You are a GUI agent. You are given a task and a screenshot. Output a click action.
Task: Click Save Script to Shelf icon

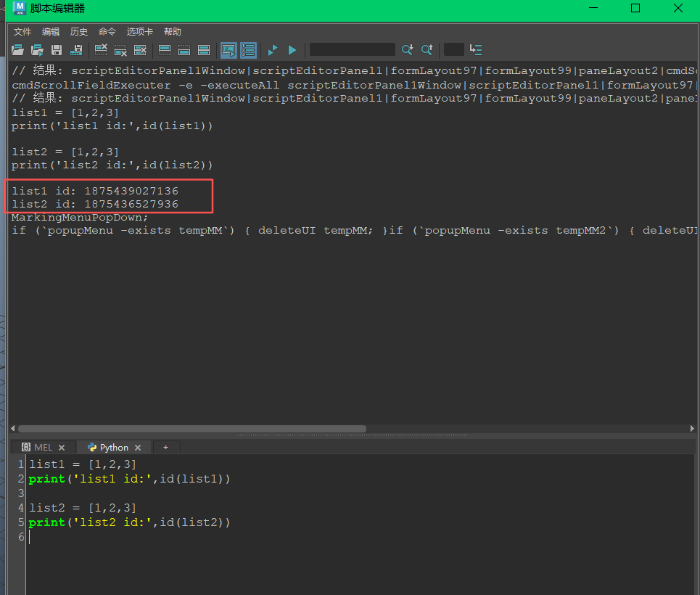coord(76,50)
